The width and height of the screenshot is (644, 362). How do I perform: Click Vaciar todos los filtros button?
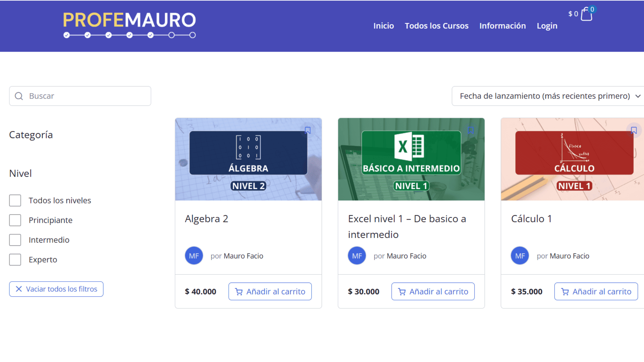pyautogui.click(x=56, y=289)
